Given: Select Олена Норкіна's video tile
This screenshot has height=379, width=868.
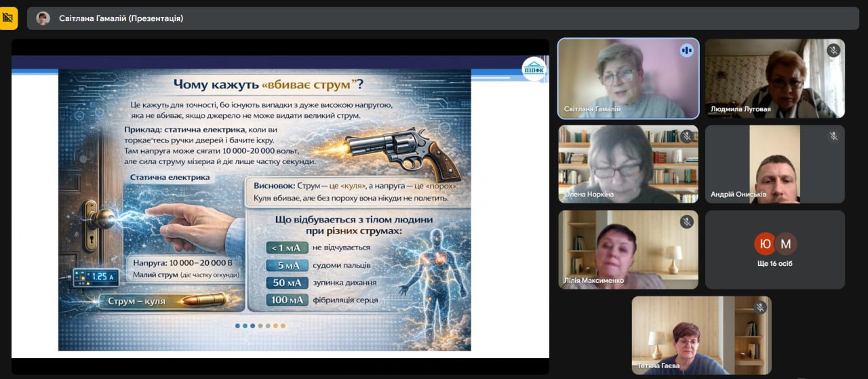Looking at the screenshot, I should 628,164.
